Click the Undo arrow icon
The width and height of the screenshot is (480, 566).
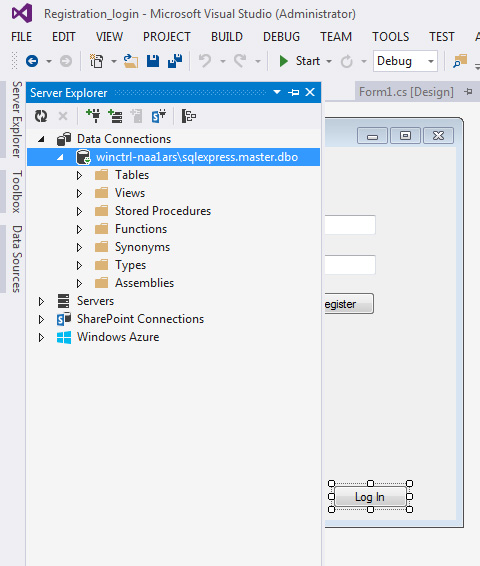tap(205, 61)
